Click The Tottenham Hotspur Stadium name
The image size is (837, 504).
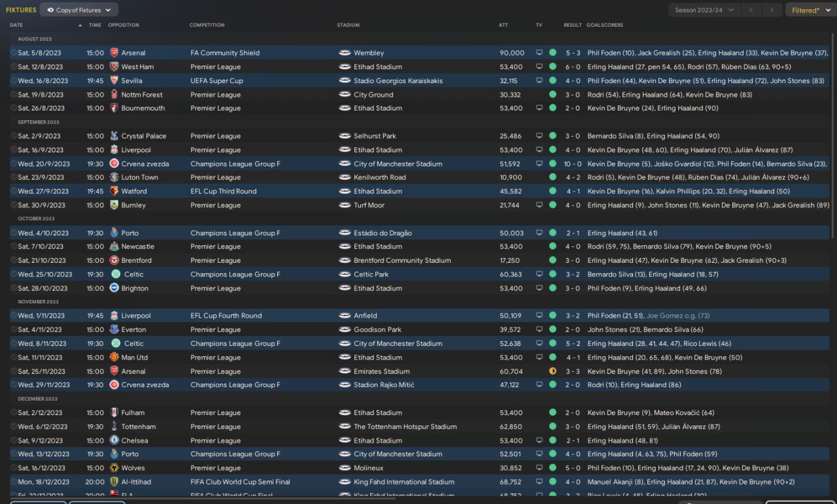405,426
